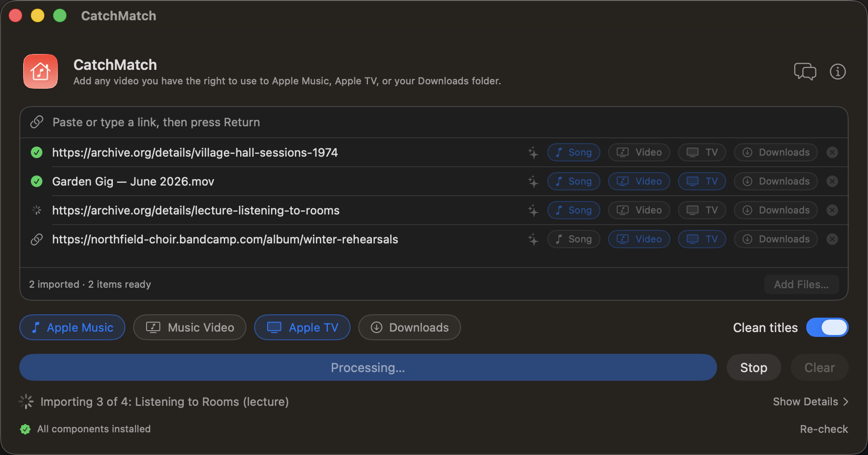This screenshot has width=868, height=455.
Task: Remove the northfield-choir bandcamp row
Action: point(832,239)
